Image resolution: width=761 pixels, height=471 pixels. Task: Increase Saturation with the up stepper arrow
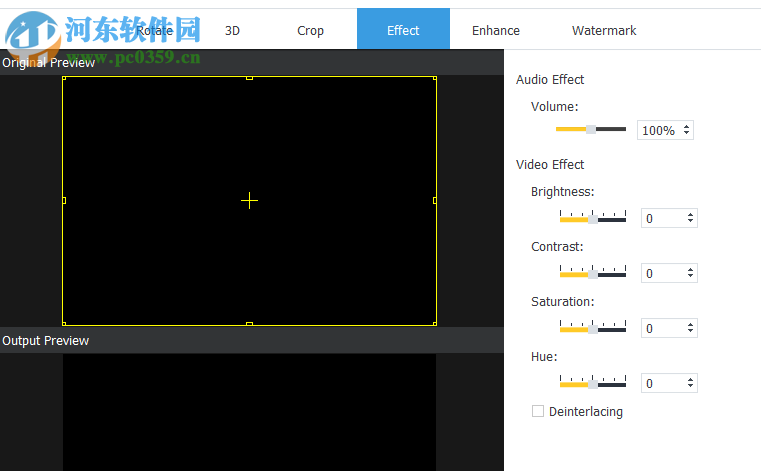coord(690,325)
